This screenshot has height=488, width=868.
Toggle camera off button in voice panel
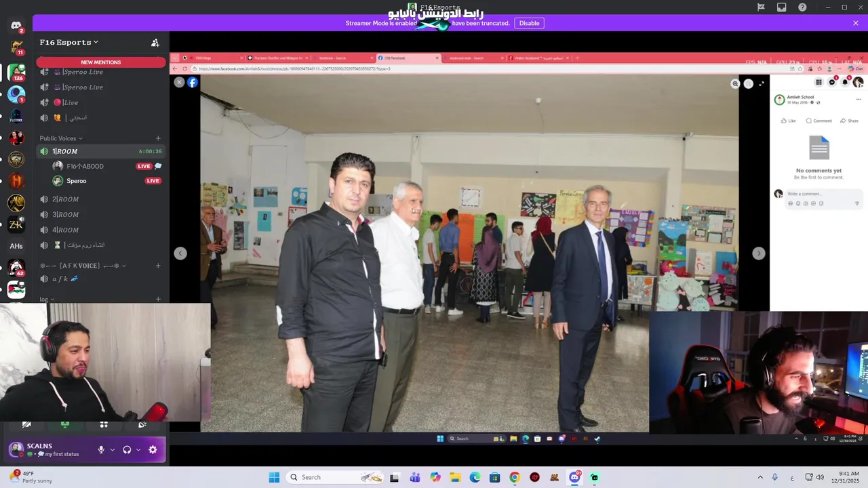pyautogui.click(x=26, y=424)
